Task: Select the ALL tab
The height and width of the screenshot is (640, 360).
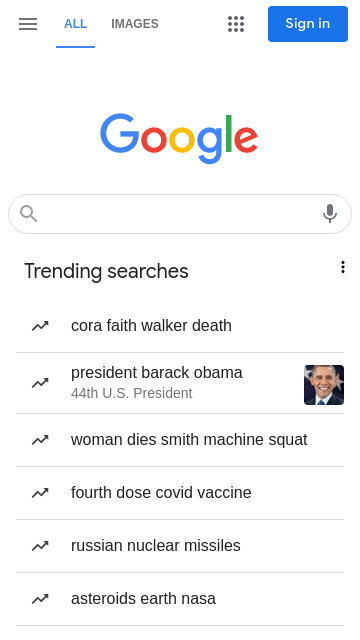Action: [x=76, y=24]
